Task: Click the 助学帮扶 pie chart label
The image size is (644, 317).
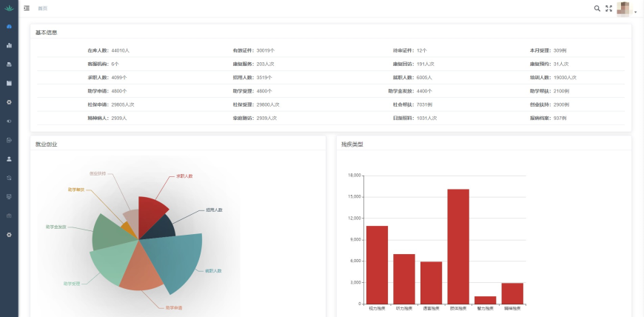Action: (76, 190)
